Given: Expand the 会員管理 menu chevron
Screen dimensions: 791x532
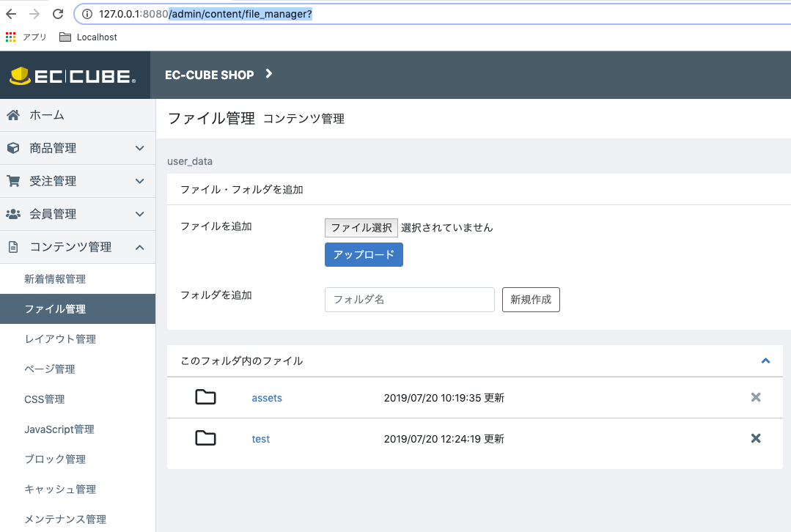Looking at the screenshot, I should [x=140, y=214].
